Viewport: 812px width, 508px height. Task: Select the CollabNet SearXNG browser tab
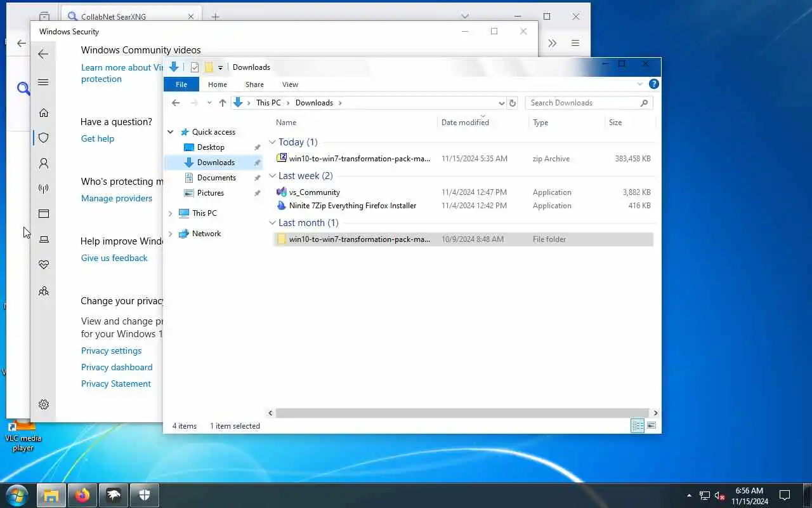point(130,17)
